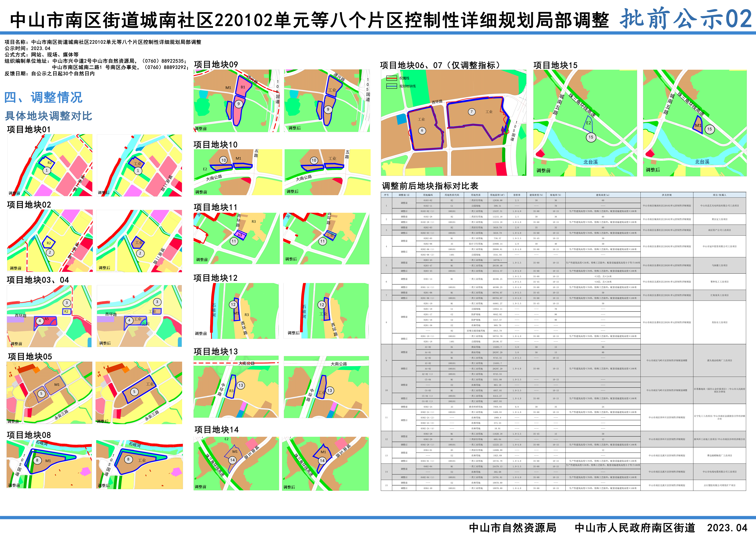Open the 项目地块01 调整前 map
The image size is (756, 535).
click(50, 165)
